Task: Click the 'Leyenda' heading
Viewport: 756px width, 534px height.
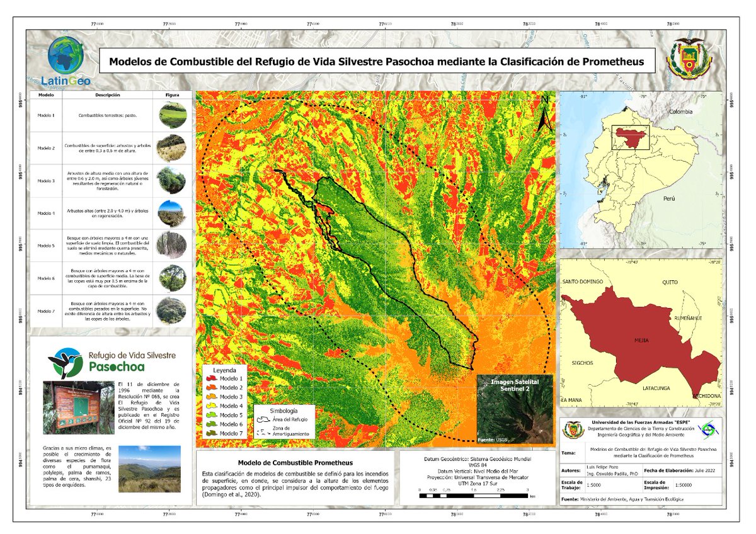Action: coord(223,370)
